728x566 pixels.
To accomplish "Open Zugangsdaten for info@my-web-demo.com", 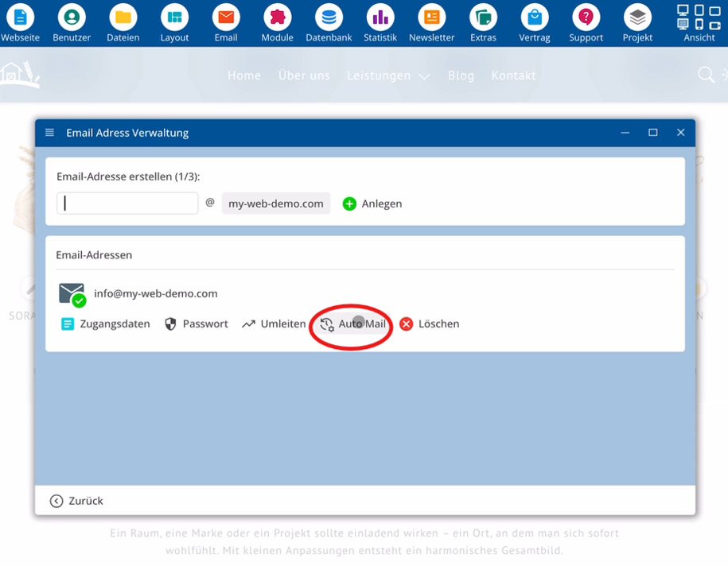I will pyautogui.click(x=105, y=324).
